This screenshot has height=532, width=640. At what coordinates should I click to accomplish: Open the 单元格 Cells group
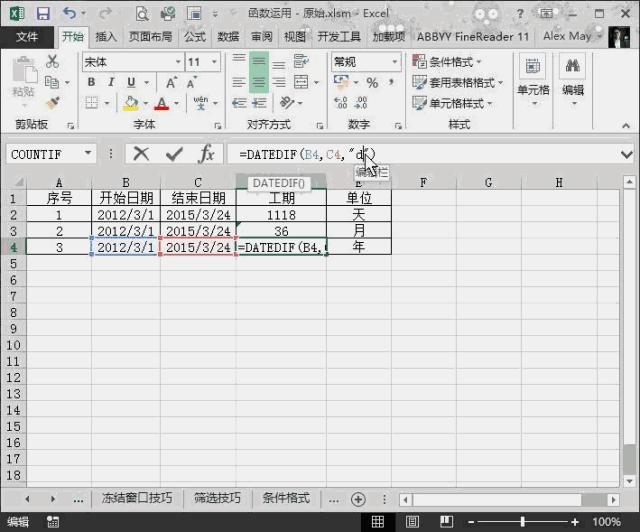point(533,80)
